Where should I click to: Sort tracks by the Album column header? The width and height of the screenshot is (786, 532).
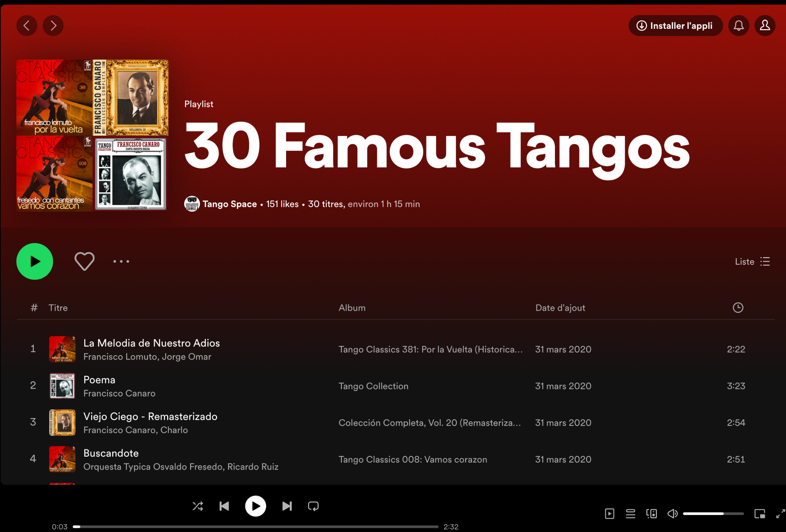click(352, 308)
